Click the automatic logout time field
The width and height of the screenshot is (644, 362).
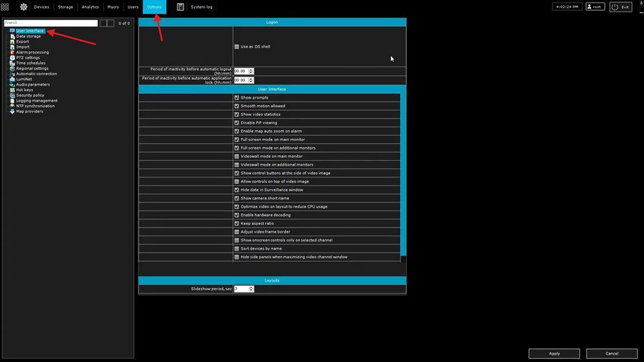click(x=241, y=71)
